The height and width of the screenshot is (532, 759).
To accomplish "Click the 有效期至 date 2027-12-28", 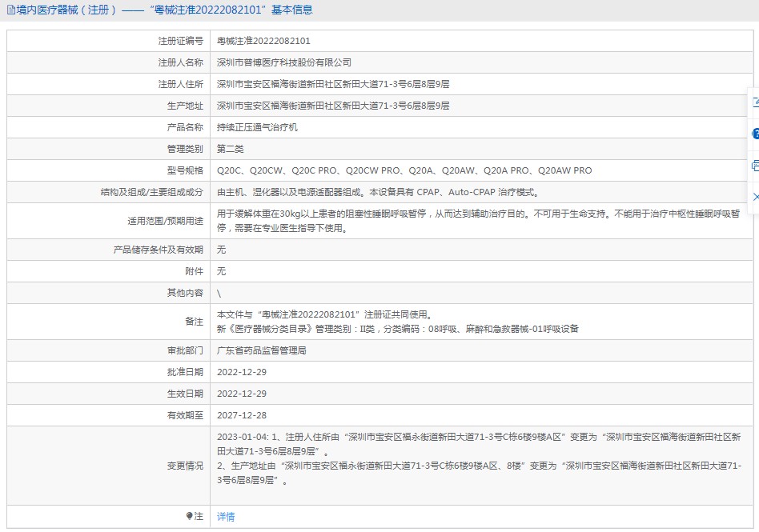I will [242, 415].
